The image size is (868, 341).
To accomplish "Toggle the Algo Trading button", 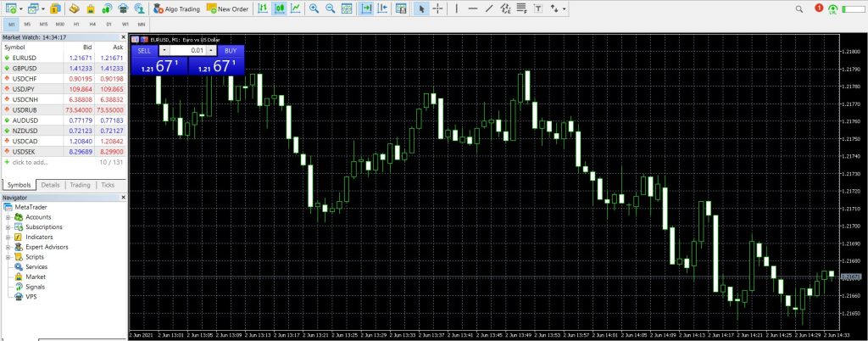I will coord(178,8).
